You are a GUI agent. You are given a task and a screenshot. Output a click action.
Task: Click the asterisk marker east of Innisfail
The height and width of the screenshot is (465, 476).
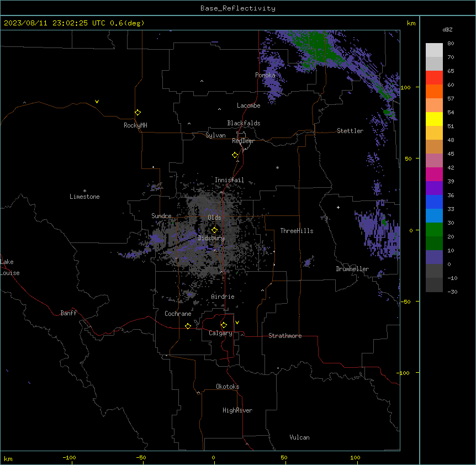point(277,167)
